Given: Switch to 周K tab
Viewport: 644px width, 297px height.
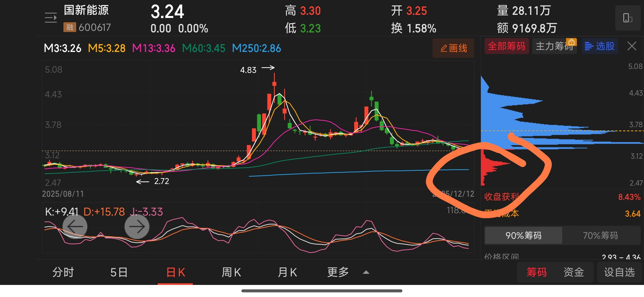Looking at the screenshot, I should (231, 272).
